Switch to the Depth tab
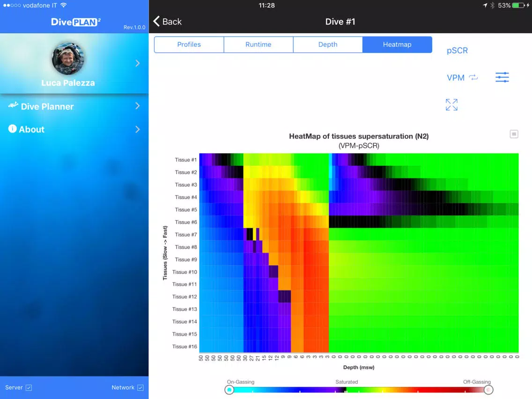Image resolution: width=532 pixels, height=399 pixels. tap(328, 44)
